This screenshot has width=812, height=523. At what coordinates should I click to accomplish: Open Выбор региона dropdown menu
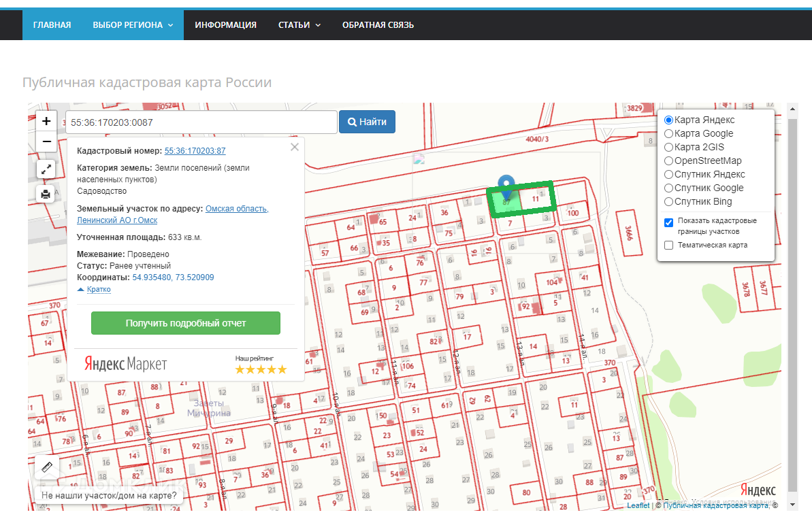click(133, 25)
